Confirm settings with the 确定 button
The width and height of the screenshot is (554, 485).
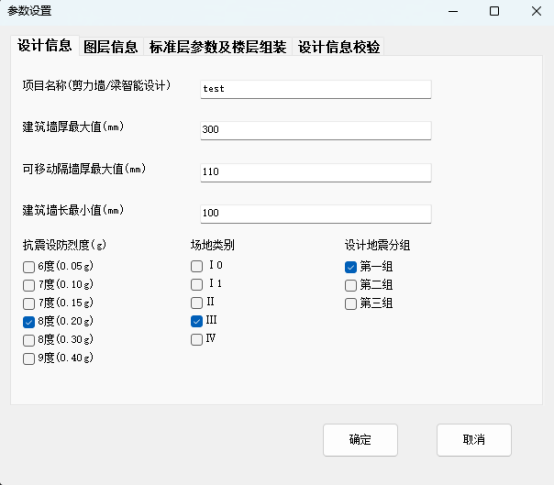click(x=360, y=440)
